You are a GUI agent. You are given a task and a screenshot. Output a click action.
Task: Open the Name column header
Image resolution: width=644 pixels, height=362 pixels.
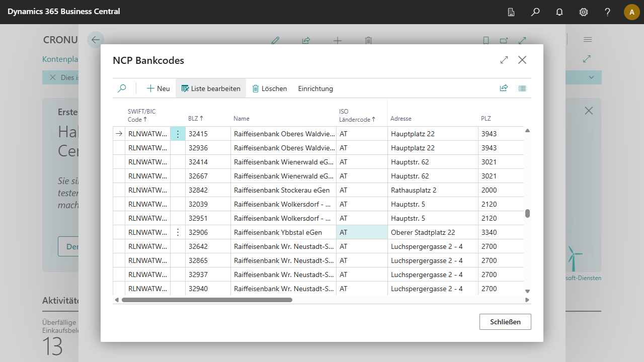(x=242, y=119)
